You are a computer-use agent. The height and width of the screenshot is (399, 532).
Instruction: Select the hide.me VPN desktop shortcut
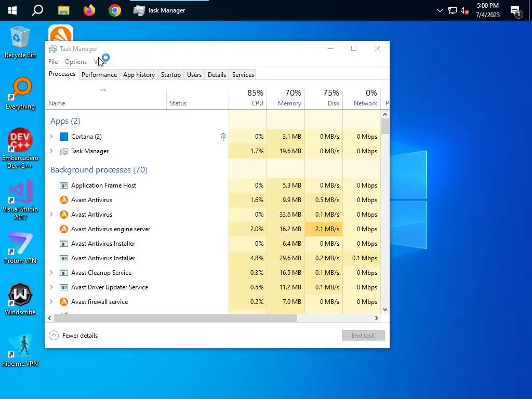20,351
